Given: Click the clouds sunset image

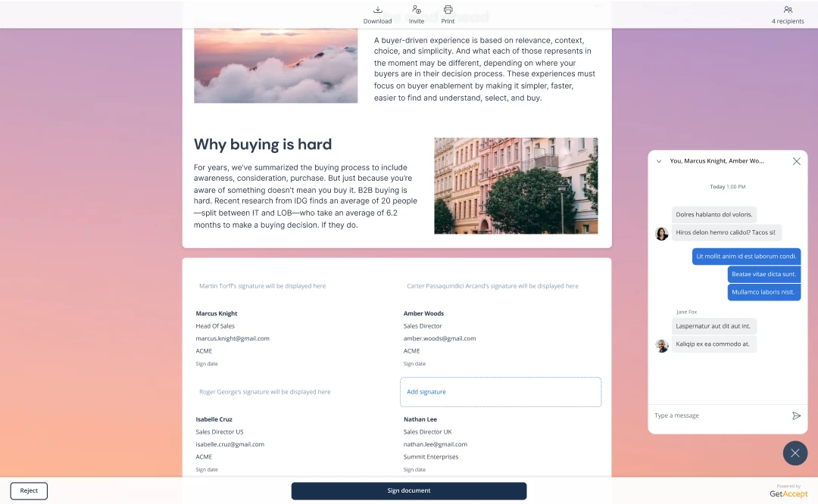Looking at the screenshot, I should click(x=276, y=65).
